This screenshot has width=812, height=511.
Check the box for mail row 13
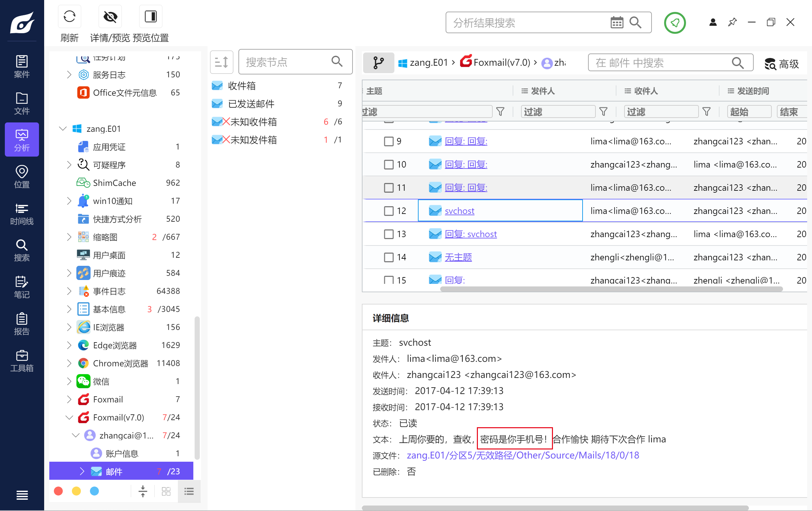point(389,234)
